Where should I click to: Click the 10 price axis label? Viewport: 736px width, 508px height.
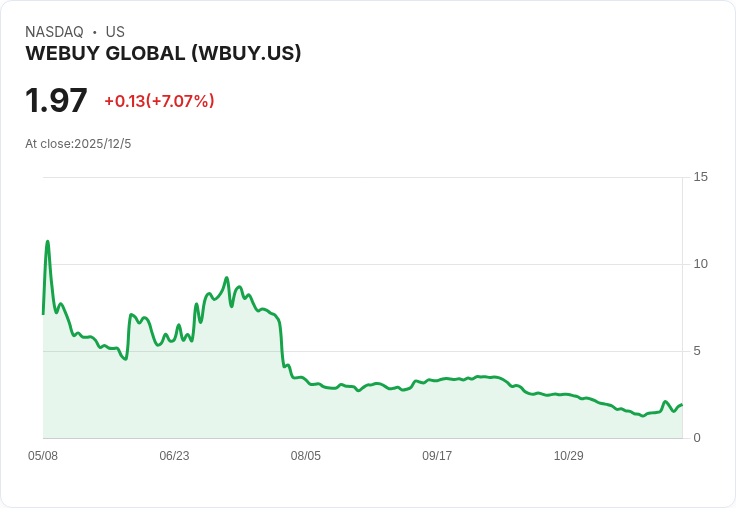(700, 264)
